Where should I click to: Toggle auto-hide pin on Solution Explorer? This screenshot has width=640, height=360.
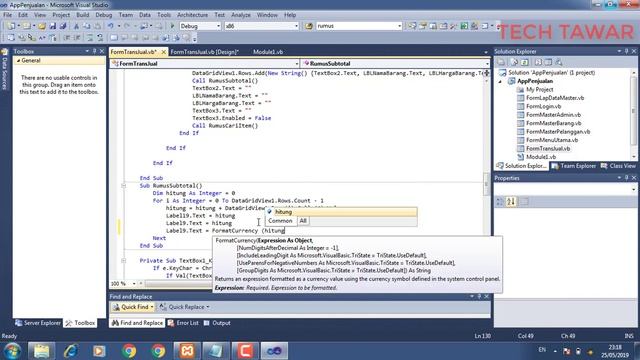[x=627, y=51]
